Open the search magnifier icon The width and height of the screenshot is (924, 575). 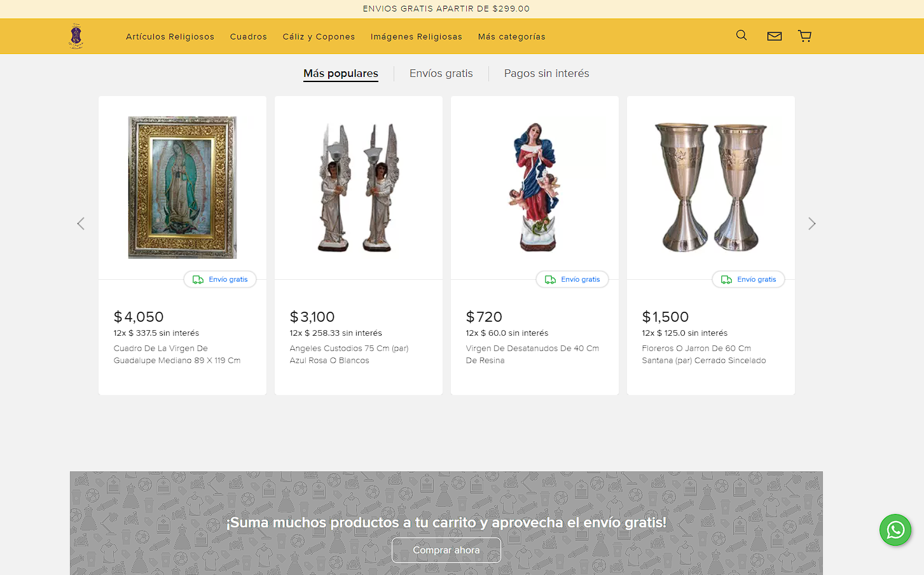(741, 36)
